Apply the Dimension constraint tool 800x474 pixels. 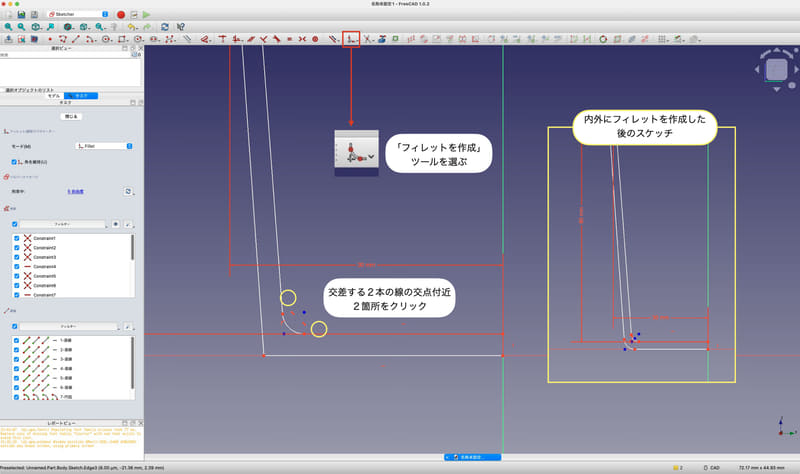pyautogui.click(x=206, y=39)
